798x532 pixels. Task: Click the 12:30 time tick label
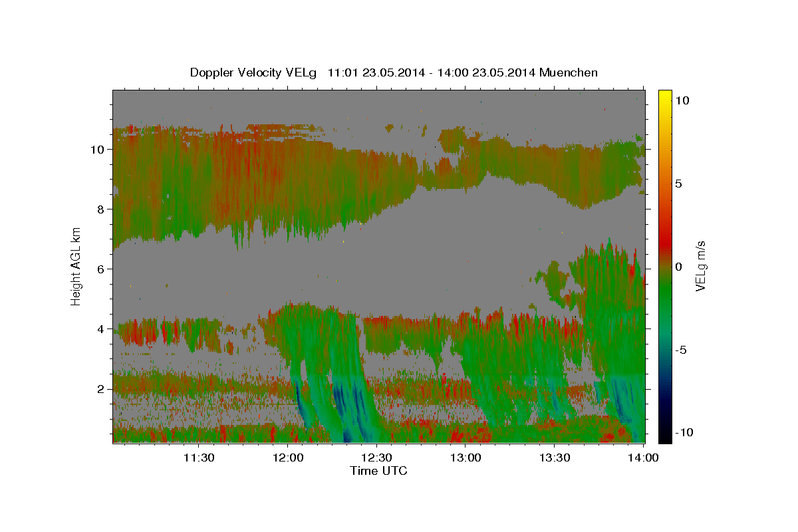377,458
